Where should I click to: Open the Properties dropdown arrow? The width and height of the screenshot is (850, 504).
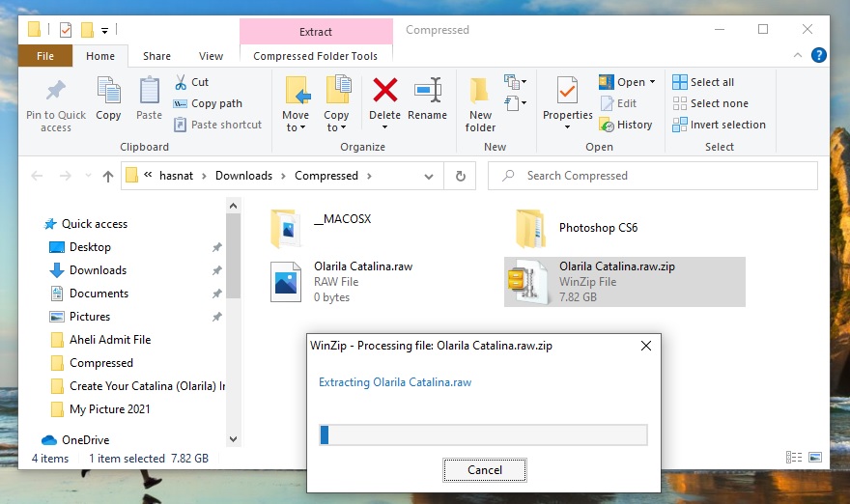coord(567,127)
